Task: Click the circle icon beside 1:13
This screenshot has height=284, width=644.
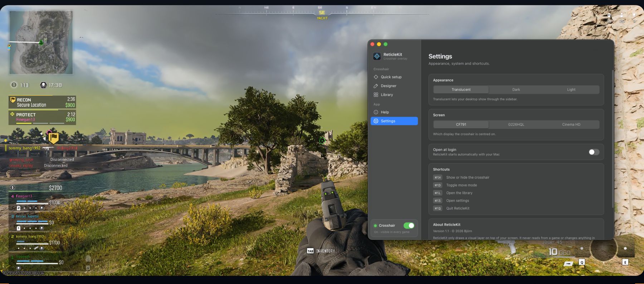Action: click(x=14, y=85)
